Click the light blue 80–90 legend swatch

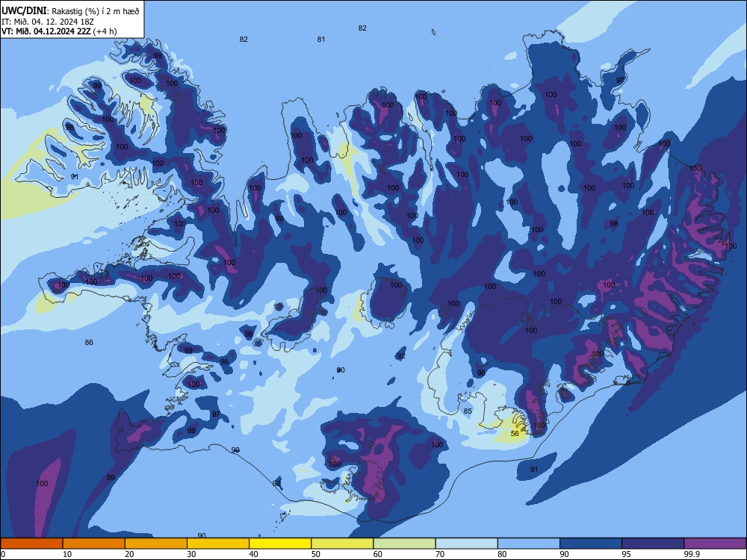[x=529, y=544]
